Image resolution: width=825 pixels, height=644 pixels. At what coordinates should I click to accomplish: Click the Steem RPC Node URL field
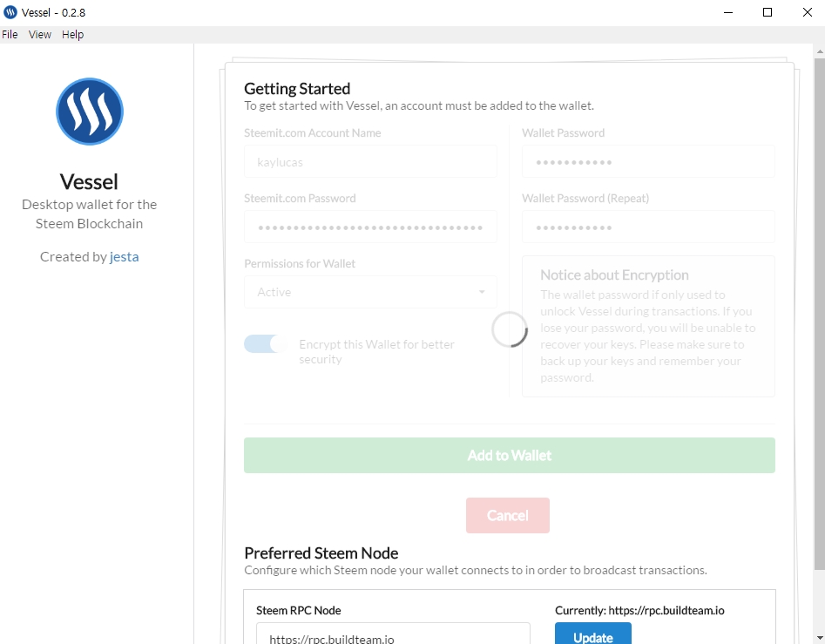pos(393,634)
